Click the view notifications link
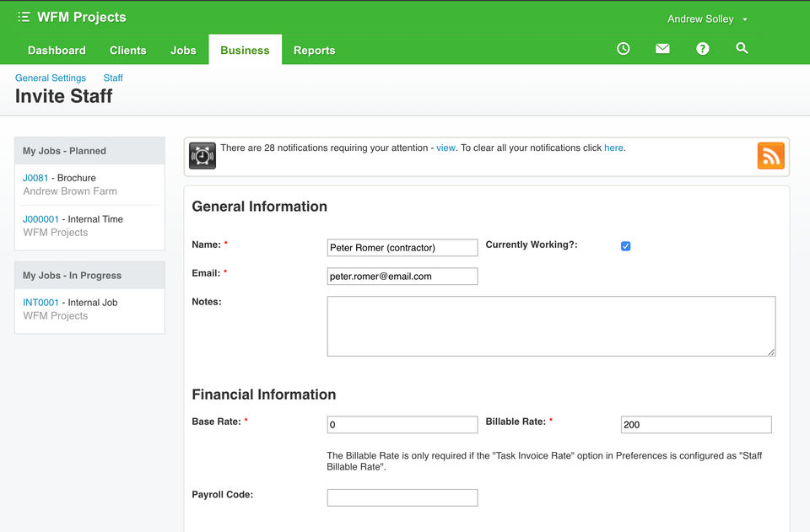The image size is (810, 532). [x=445, y=148]
